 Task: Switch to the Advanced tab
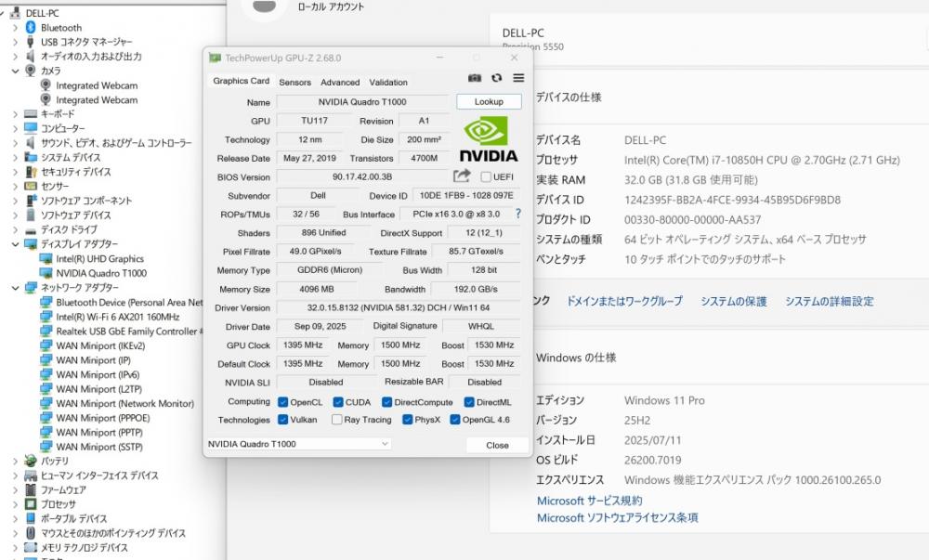[340, 83]
